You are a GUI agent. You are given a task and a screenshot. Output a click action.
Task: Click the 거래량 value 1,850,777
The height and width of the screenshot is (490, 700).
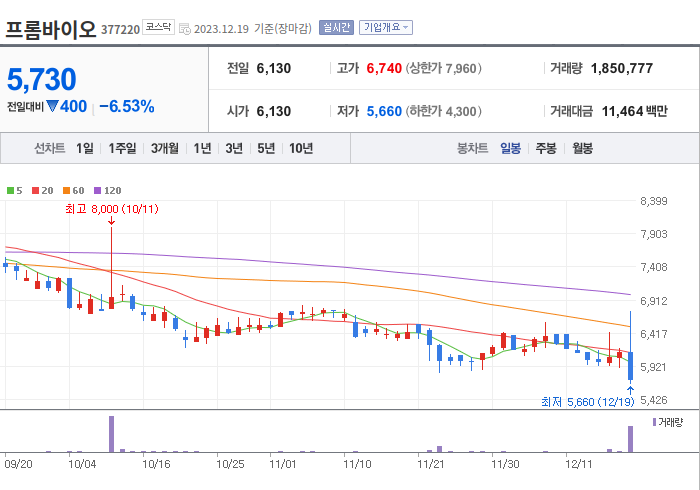tap(622, 68)
